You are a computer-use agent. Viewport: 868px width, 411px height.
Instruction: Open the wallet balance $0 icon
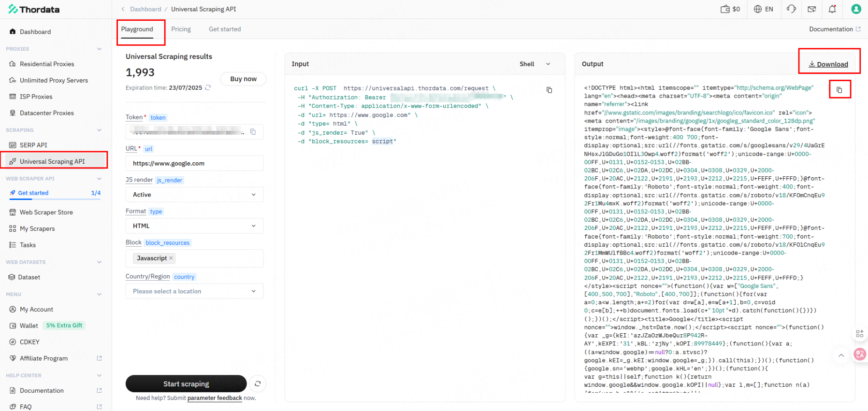730,9
